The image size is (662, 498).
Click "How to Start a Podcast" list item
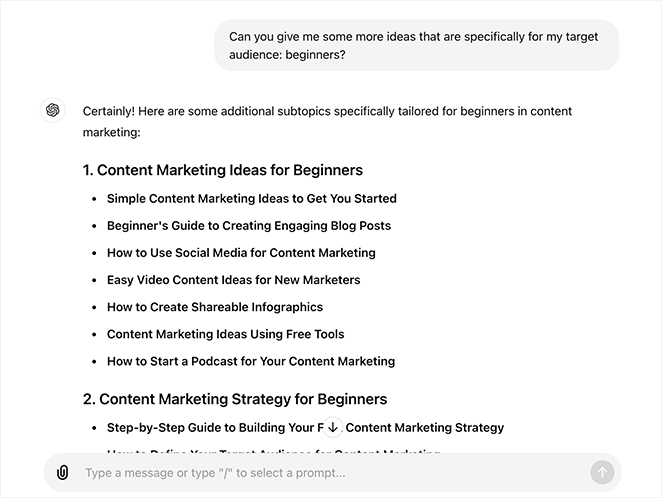tap(251, 361)
